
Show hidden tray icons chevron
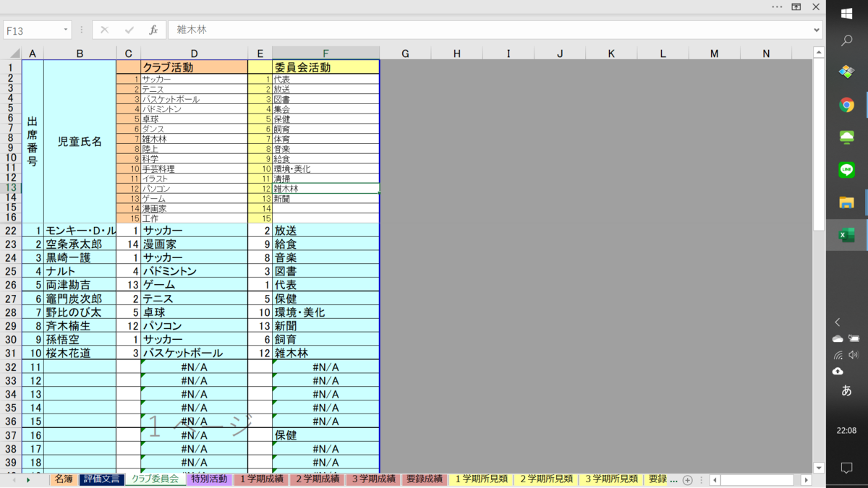point(838,322)
